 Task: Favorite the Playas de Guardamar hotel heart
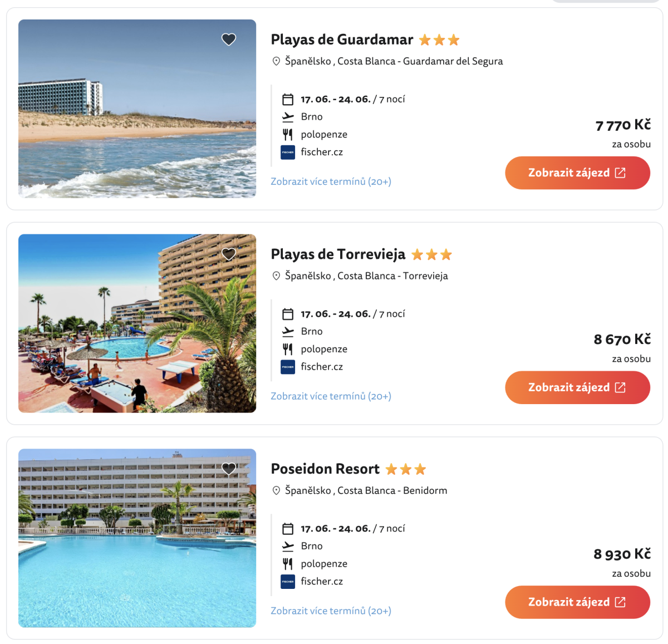(x=229, y=40)
